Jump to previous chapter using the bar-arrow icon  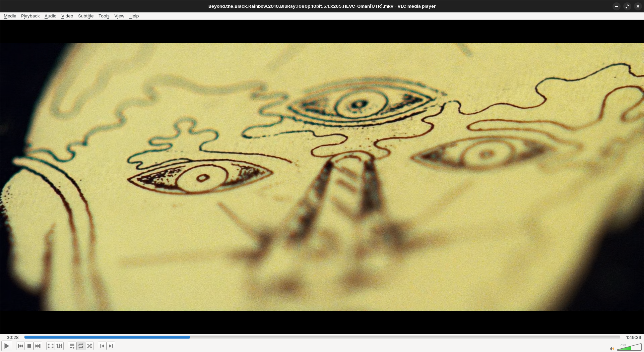pos(102,346)
